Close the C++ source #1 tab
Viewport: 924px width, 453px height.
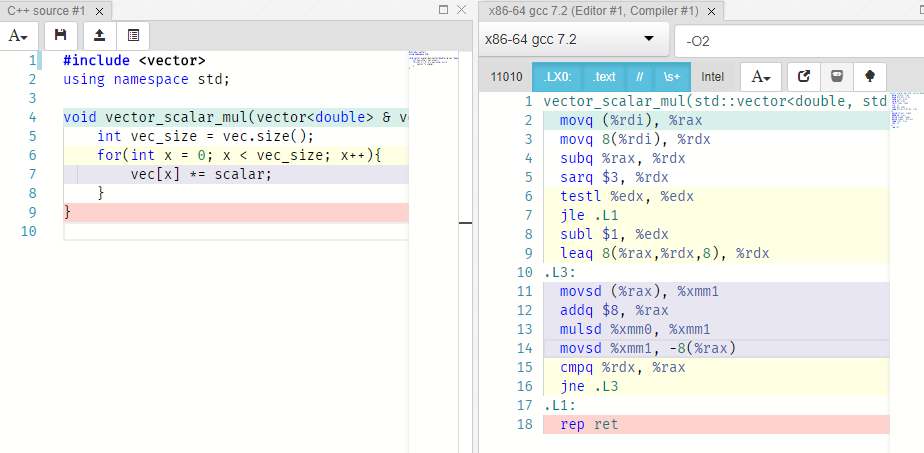click(100, 12)
